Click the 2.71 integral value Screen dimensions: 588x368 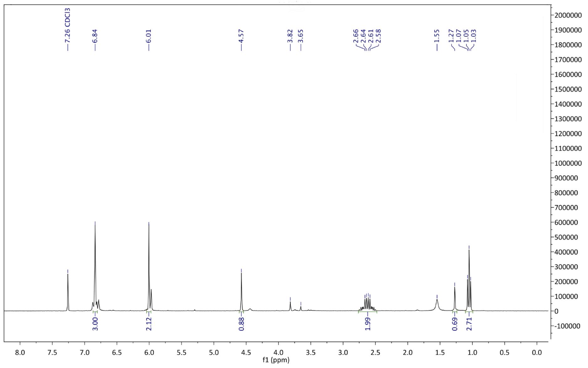[x=469, y=324]
